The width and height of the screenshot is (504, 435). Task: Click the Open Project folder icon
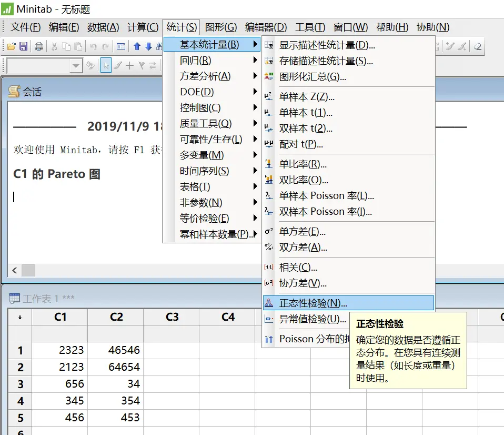(11, 47)
